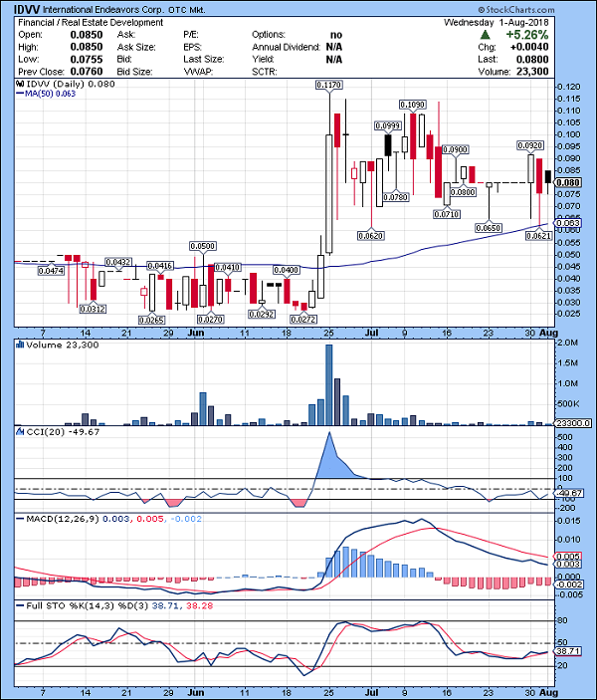
Task: Click the Full STO legend line marker
Action: tap(20, 605)
